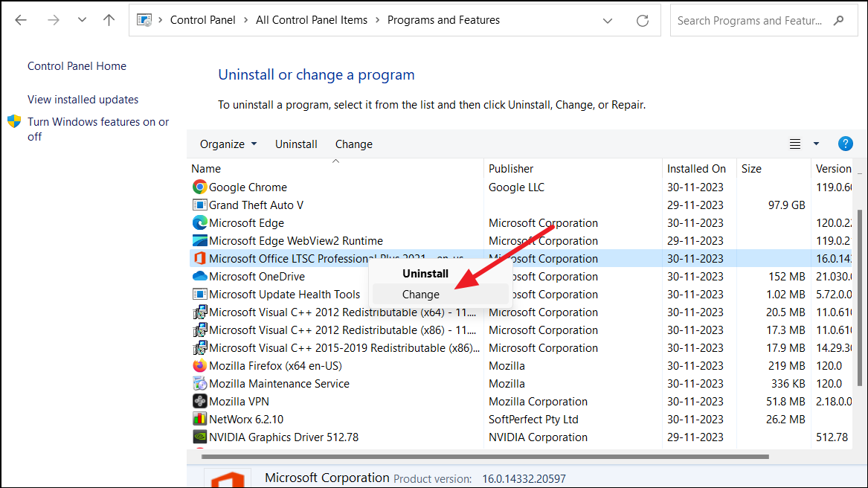
Task: Click the Mozilla Firefox program icon
Action: point(199,365)
